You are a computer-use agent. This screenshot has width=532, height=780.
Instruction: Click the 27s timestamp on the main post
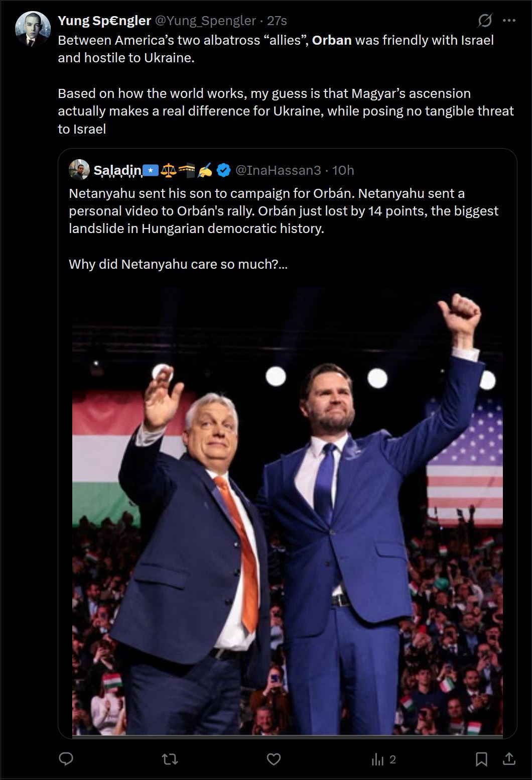coord(277,21)
